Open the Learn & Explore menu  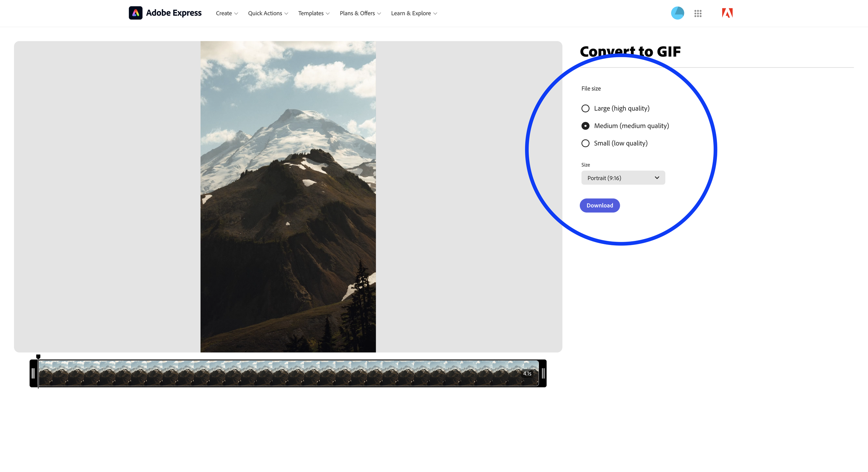414,13
